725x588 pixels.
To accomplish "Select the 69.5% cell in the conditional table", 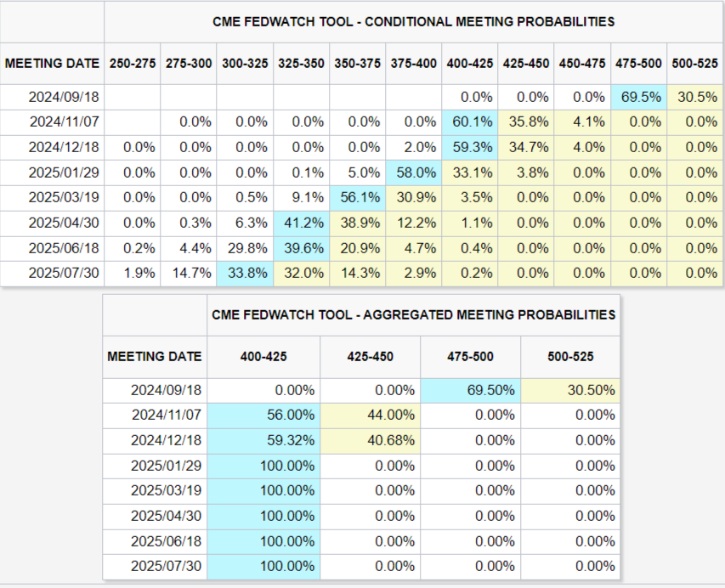I will 639,97.
